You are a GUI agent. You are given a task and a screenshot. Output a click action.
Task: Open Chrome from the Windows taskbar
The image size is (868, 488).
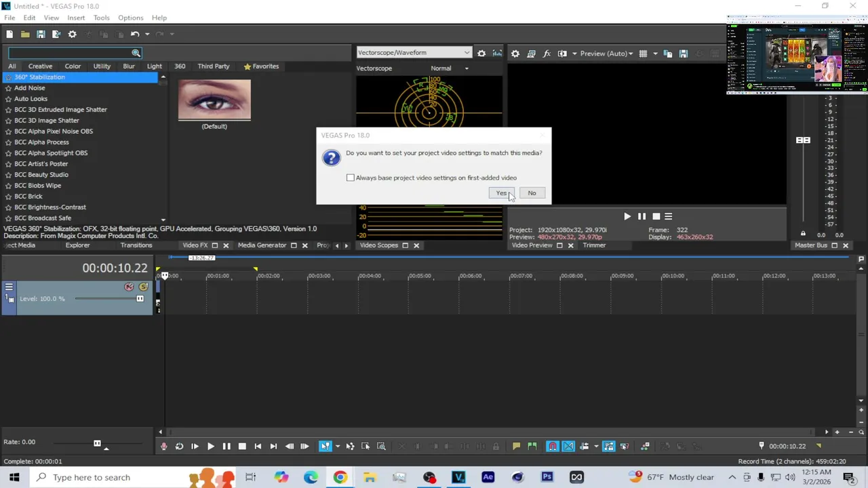click(340, 477)
